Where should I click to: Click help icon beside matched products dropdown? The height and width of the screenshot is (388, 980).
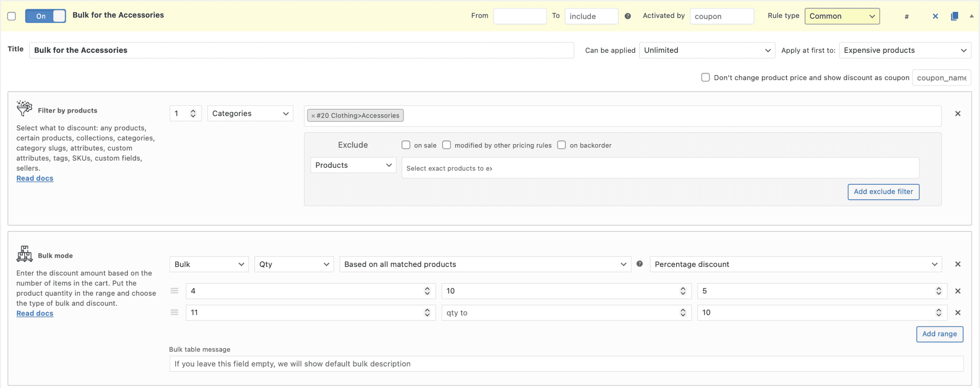click(x=639, y=264)
